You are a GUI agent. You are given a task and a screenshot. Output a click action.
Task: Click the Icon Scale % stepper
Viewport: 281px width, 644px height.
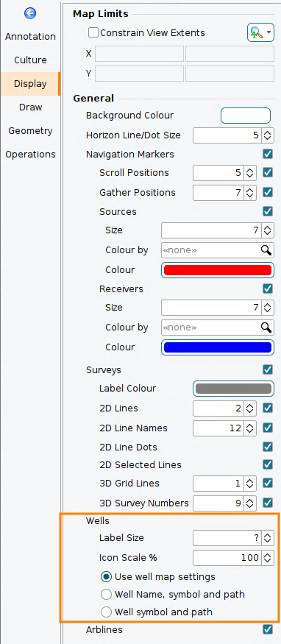tap(268, 557)
